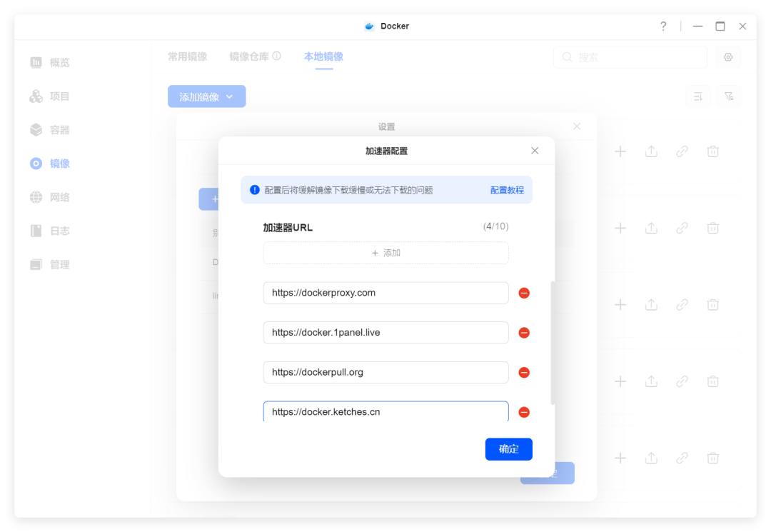
Task: Expand the 添加镜像 dropdown
Action: 206,96
